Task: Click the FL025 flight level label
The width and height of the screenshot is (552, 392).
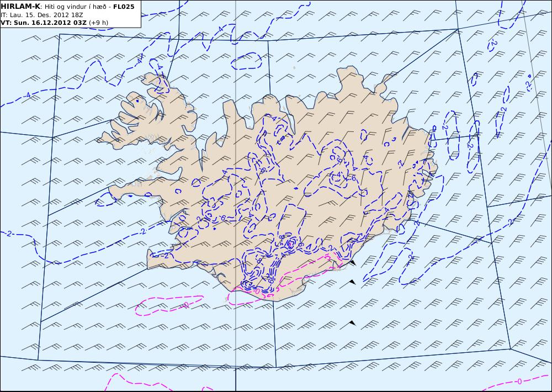Action: point(124,7)
